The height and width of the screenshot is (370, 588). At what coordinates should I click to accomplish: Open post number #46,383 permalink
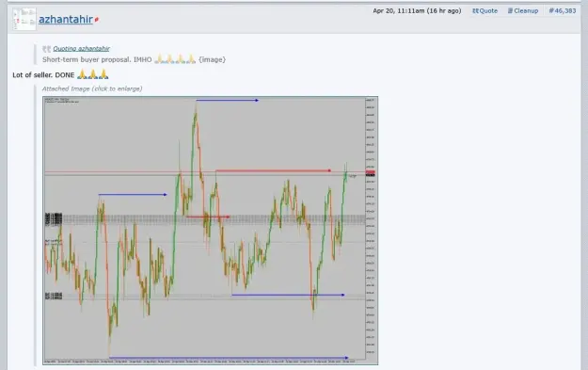click(563, 11)
